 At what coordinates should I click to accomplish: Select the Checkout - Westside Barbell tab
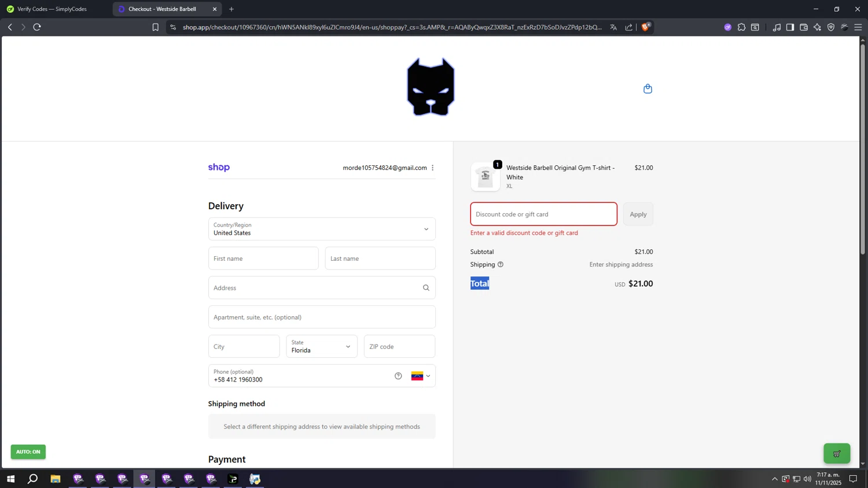click(162, 9)
